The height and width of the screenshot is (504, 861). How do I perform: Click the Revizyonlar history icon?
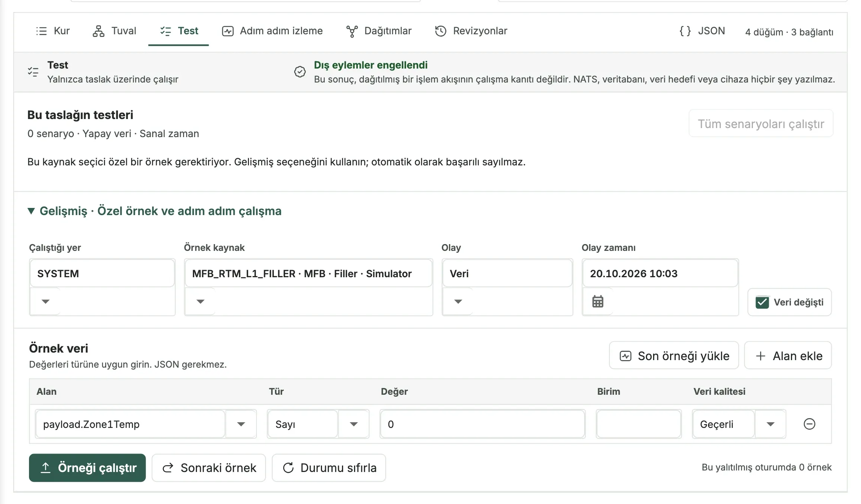tap(441, 31)
